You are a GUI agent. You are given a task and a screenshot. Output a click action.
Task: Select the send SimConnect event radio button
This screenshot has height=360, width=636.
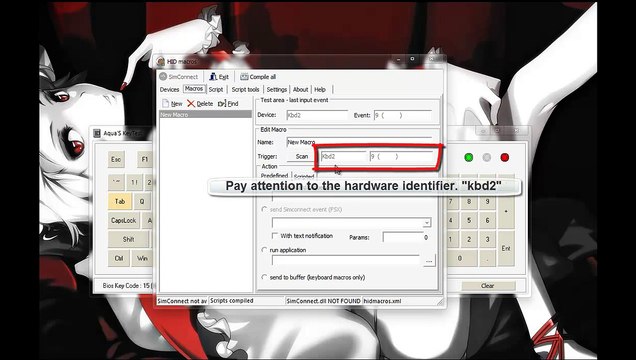pos(264,210)
